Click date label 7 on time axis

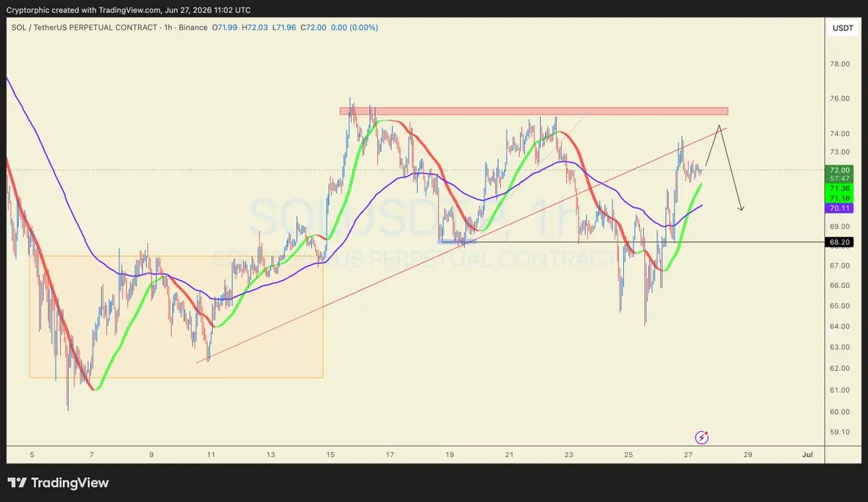92,455
